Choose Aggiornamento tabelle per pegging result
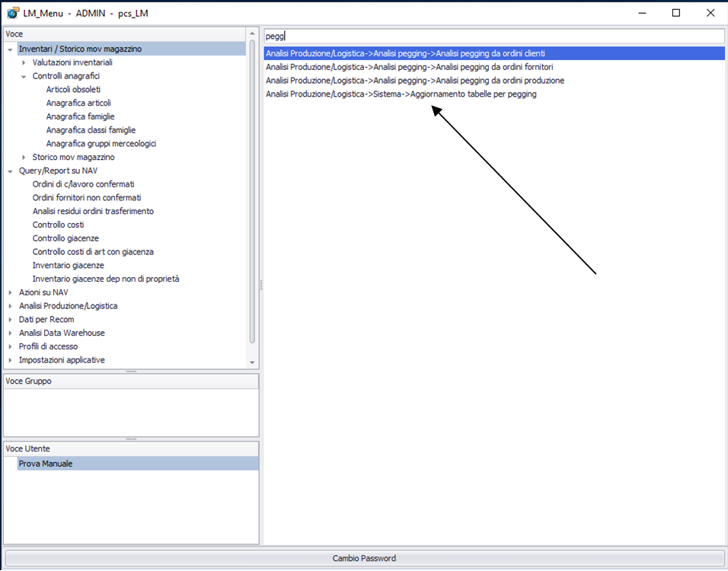Image resolution: width=728 pixels, height=571 pixels. tap(401, 94)
